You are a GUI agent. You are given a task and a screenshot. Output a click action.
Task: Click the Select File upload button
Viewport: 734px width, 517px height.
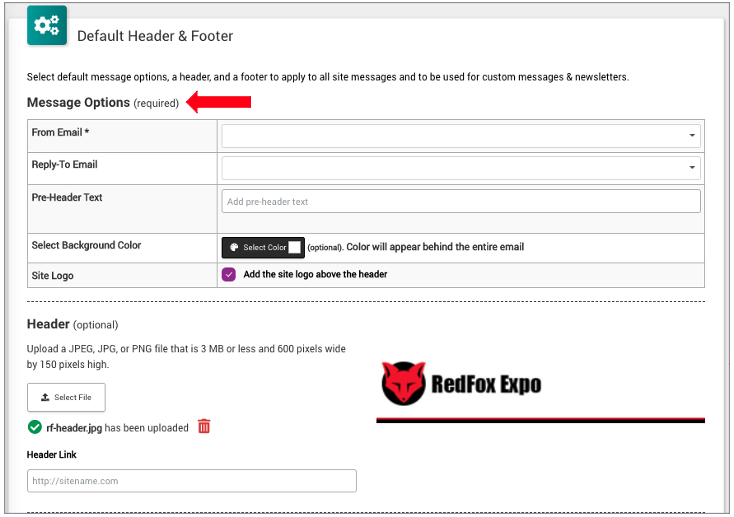[66, 397]
